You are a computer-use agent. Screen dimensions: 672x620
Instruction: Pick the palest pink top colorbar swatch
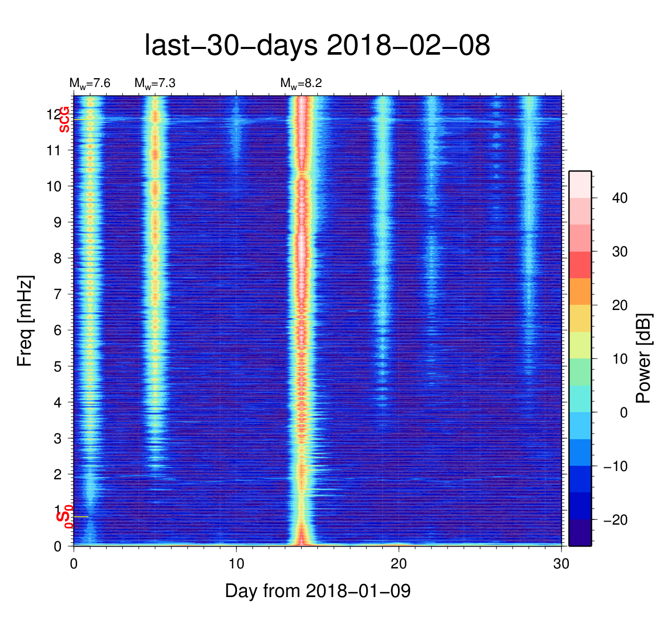tap(580, 184)
